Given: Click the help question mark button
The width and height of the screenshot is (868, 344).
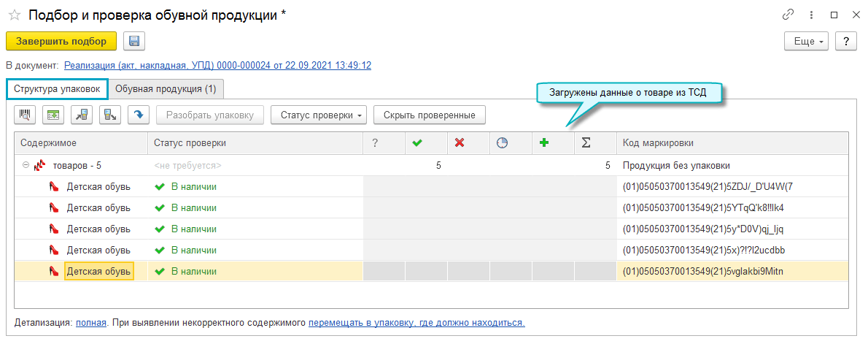Looking at the screenshot, I should pos(845,42).
